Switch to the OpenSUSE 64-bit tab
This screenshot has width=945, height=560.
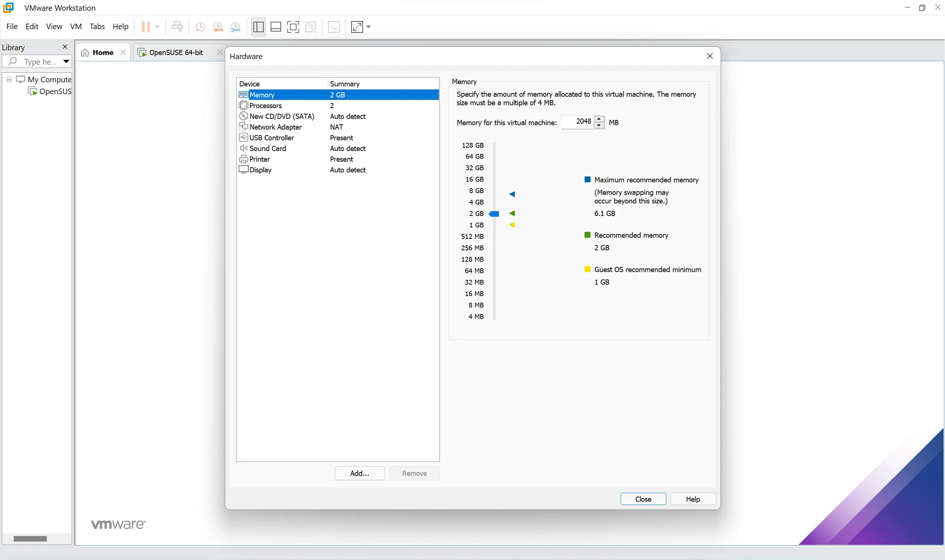tap(176, 52)
